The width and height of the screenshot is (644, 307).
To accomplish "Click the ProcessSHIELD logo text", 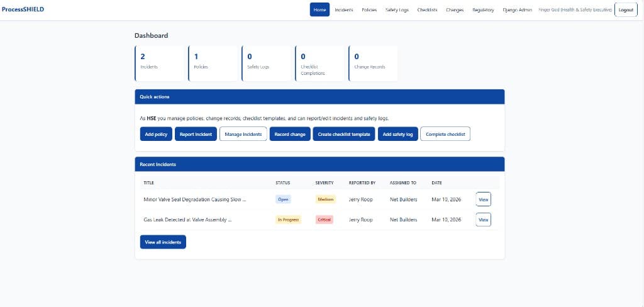I will pos(23,9).
